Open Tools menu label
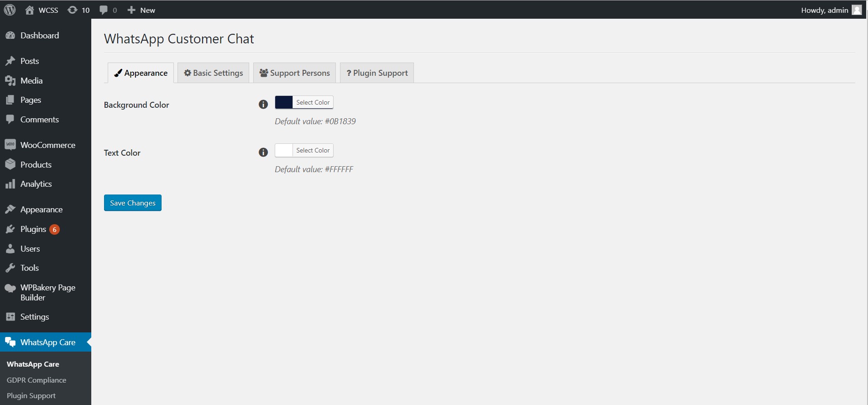 (30, 268)
